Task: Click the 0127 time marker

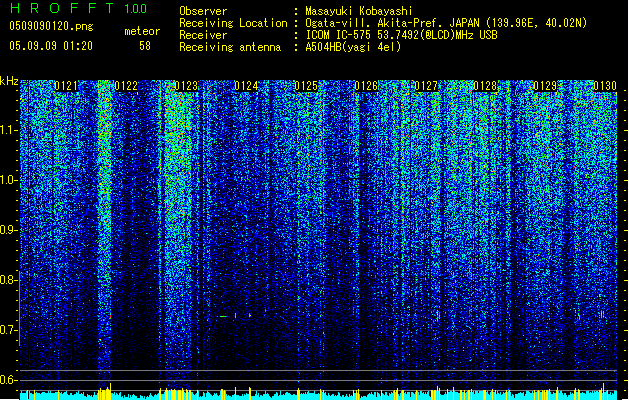Action: [426, 86]
